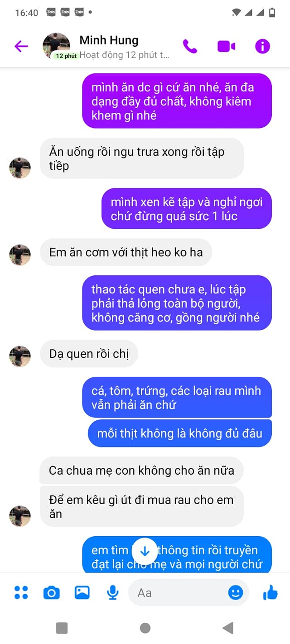Screen dimensions: 290x644
Task: Open the four-dot more apps menu
Action: point(21,592)
